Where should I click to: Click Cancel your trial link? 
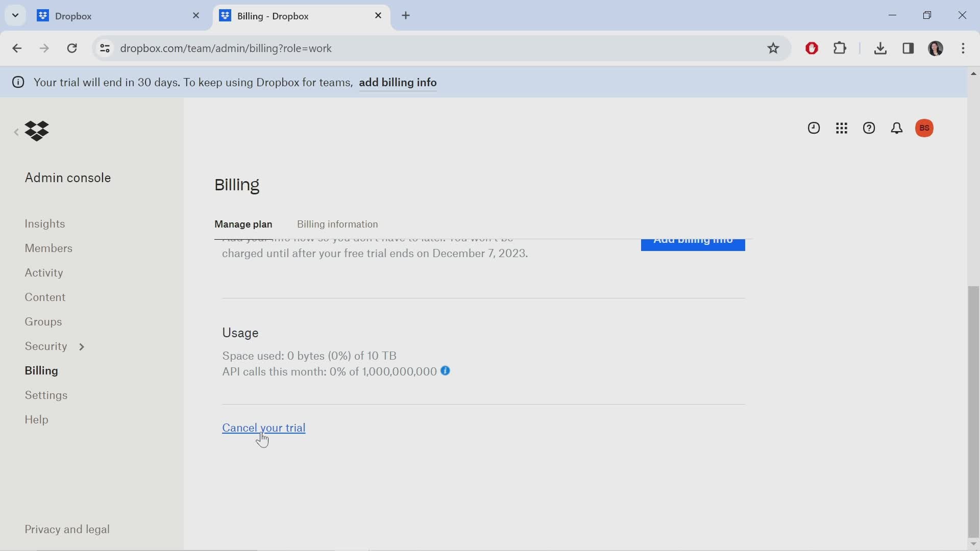(264, 428)
